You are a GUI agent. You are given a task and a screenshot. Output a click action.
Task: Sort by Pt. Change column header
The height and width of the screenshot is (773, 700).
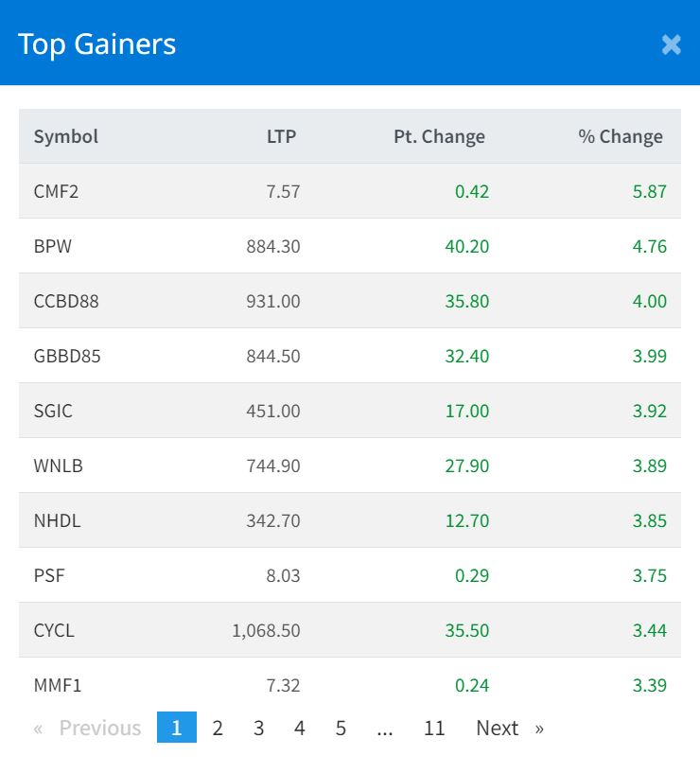439,136
